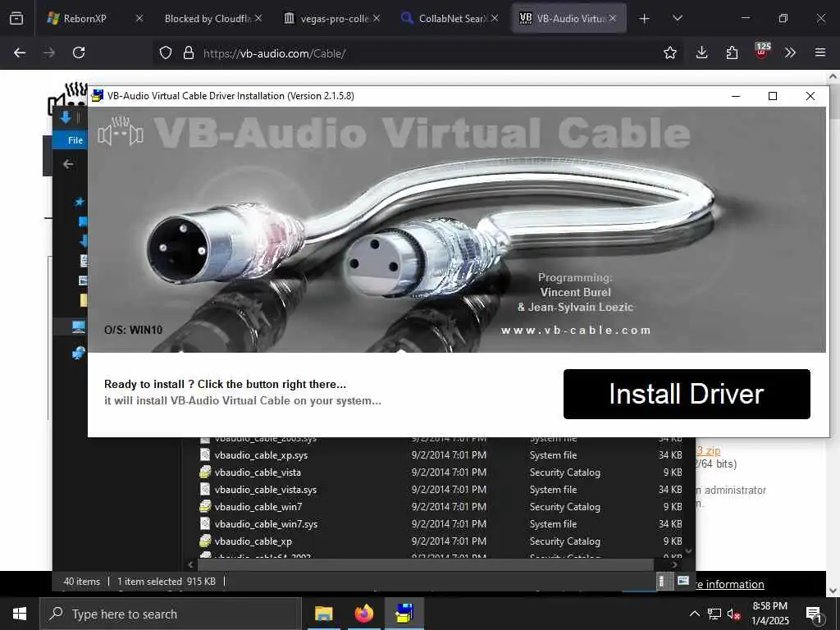Click the uBlock Origin icon showing 125
This screenshot has height=630, width=840.
(x=761, y=52)
